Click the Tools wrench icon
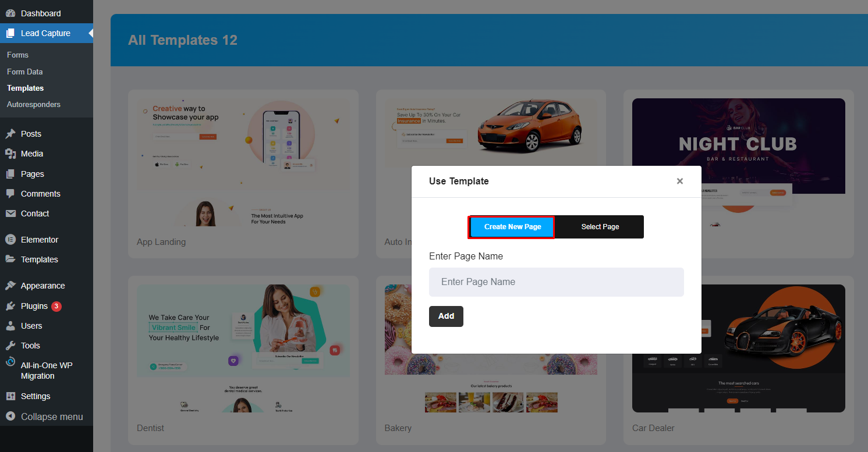 click(10, 346)
